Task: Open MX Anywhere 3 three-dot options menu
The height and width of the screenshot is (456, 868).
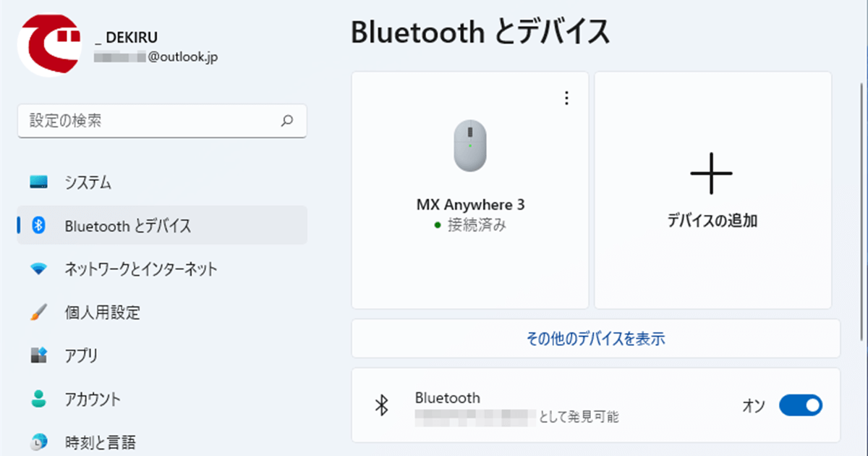Action: tap(566, 98)
